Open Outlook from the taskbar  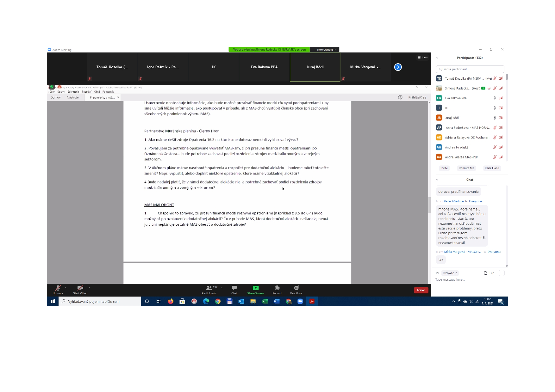[x=241, y=302]
